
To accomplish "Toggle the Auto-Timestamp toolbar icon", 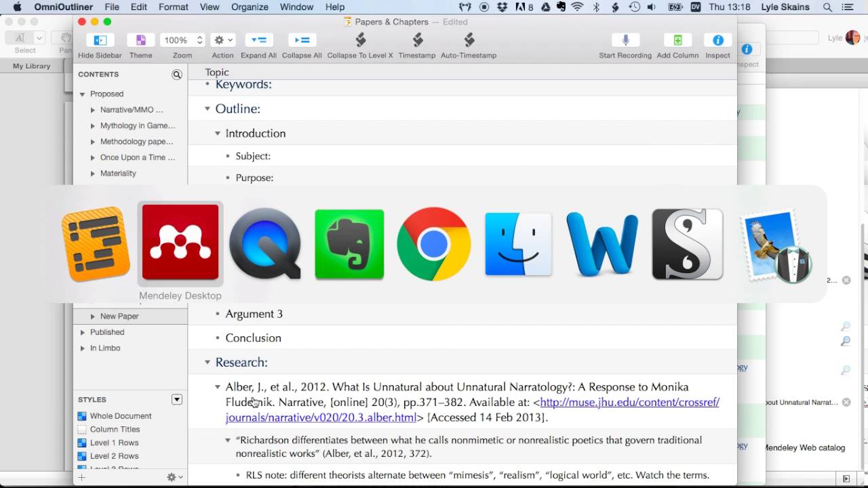I will tap(469, 40).
